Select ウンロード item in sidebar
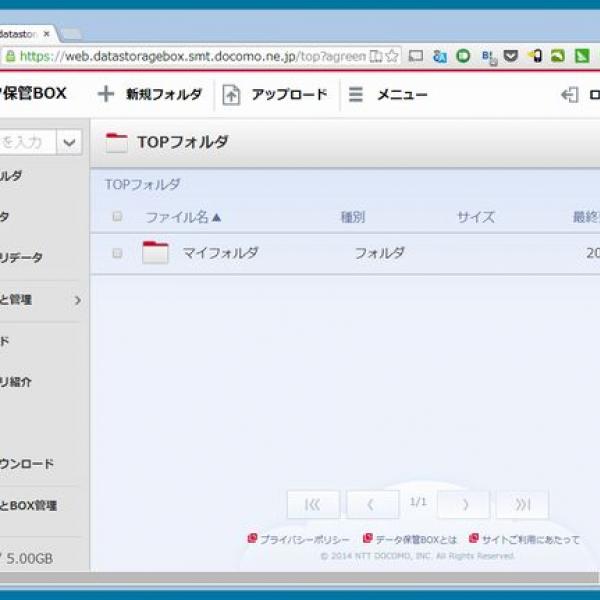 pyautogui.click(x=27, y=464)
